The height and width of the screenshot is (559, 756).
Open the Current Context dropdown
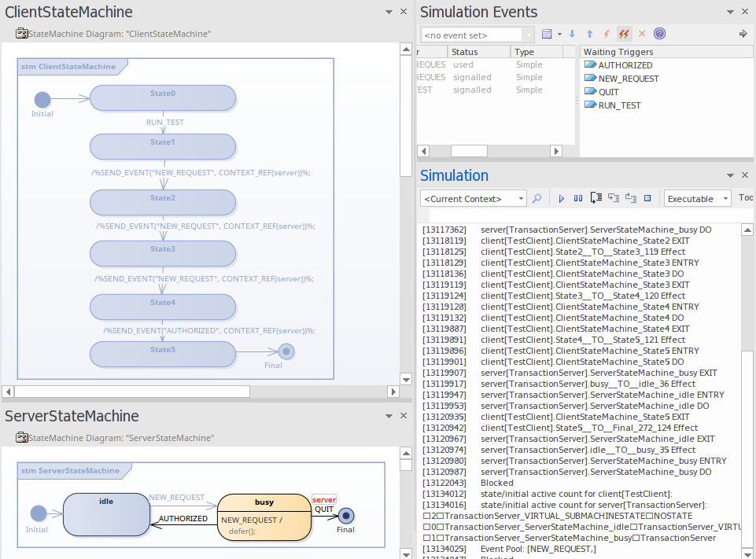coord(519,199)
